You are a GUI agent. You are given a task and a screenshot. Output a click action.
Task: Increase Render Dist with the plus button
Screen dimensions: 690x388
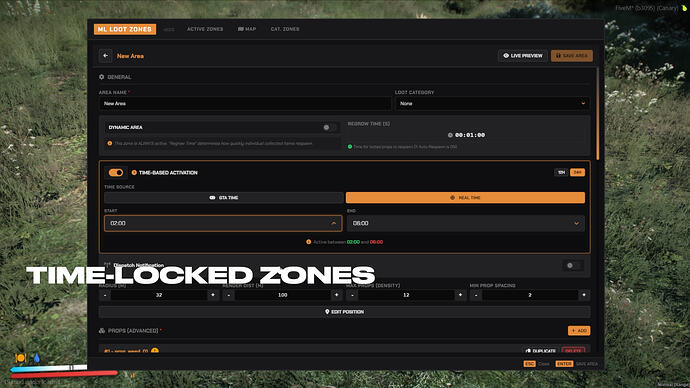pos(337,295)
